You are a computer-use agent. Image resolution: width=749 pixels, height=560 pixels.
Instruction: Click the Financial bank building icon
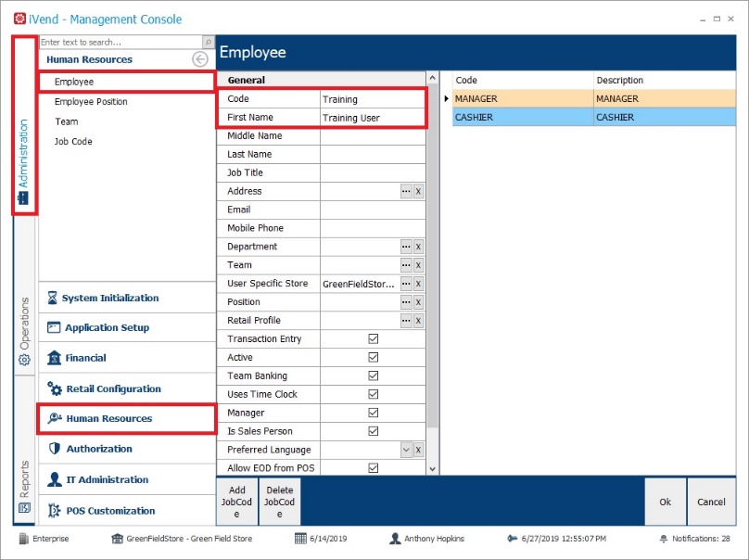click(54, 357)
